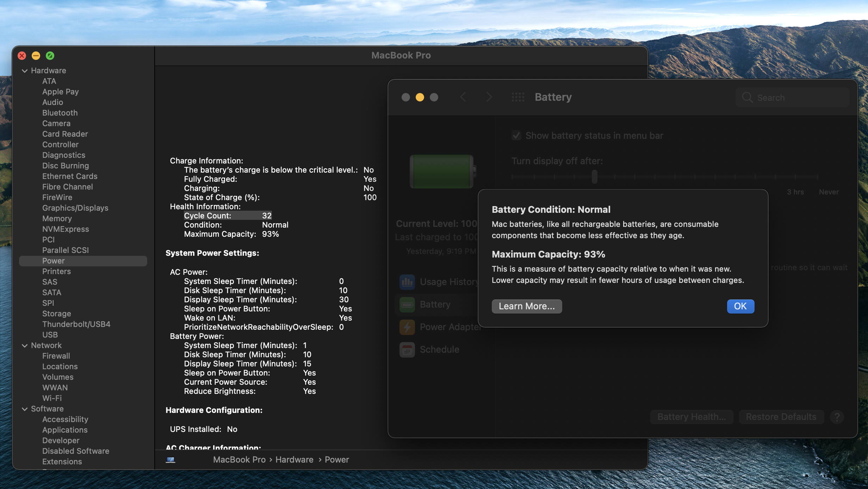Click the Usage History chart icon
This screenshot has height=489, width=868.
(407, 282)
